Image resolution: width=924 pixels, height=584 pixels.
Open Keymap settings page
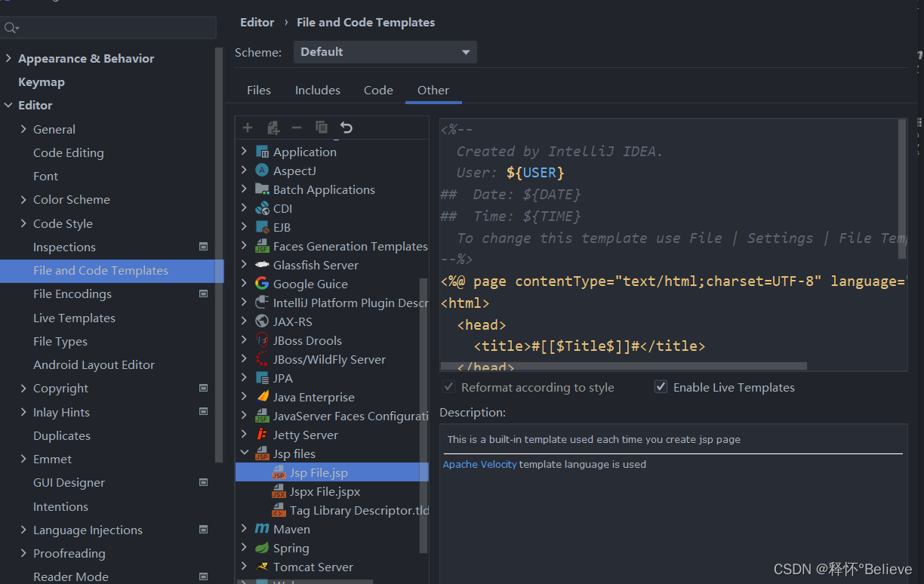coord(42,81)
